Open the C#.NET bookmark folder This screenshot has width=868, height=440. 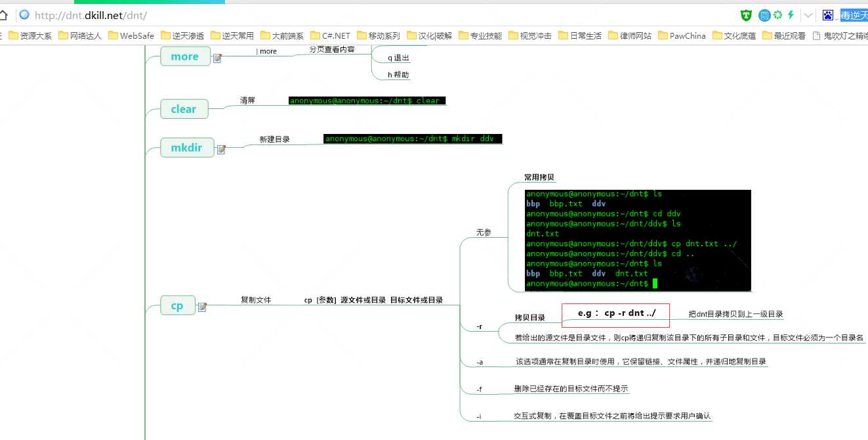(330, 35)
